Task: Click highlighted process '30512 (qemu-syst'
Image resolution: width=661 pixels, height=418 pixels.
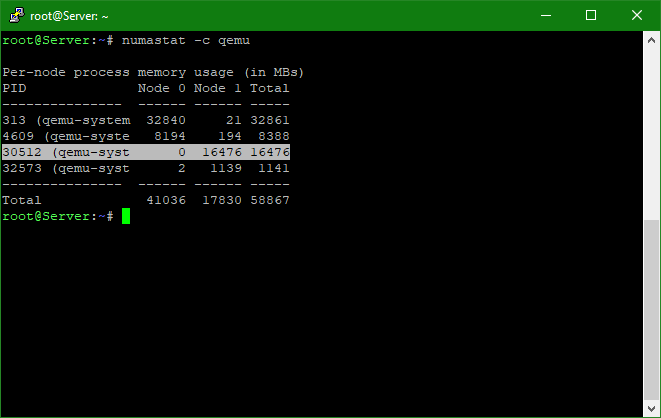Action: tap(66, 153)
